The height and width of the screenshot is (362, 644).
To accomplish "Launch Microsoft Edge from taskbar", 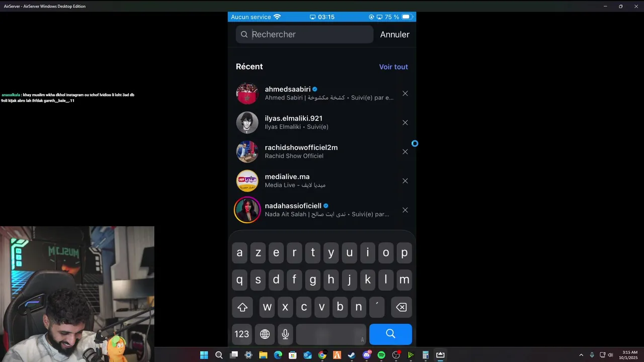I will [278, 355].
